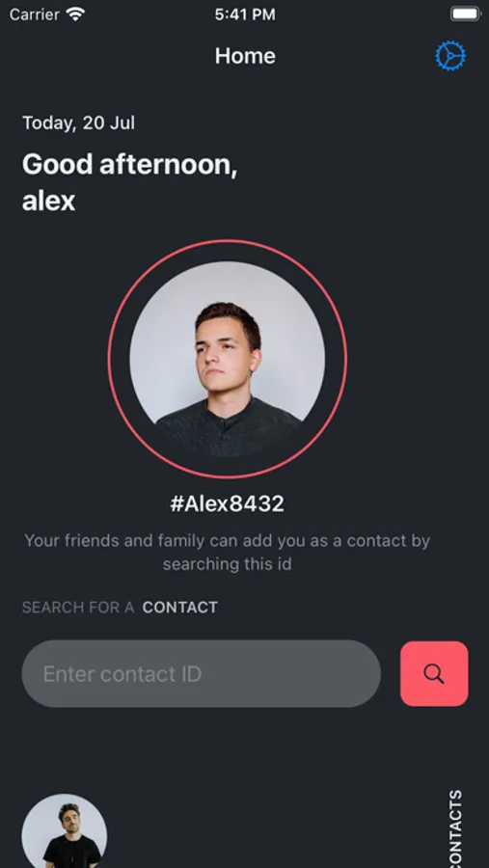Tap the red magnifying glass search button
The width and height of the screenshot is (489, 868).
(x=434, y=674)
